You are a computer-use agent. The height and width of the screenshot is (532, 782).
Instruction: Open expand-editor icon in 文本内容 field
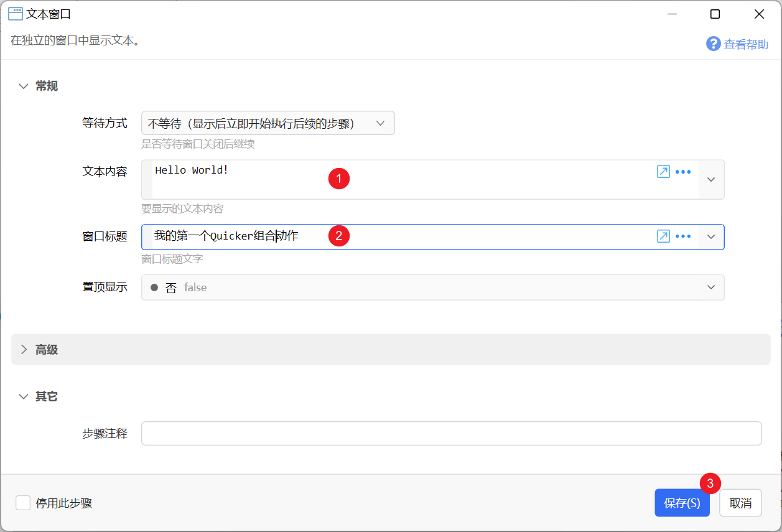(x=663, y=172)
